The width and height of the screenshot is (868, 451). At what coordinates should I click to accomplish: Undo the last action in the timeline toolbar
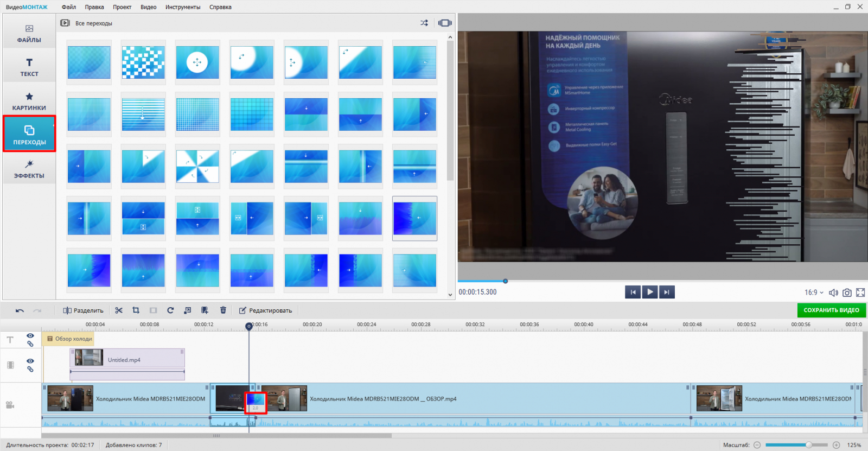[x=20, y=310]
